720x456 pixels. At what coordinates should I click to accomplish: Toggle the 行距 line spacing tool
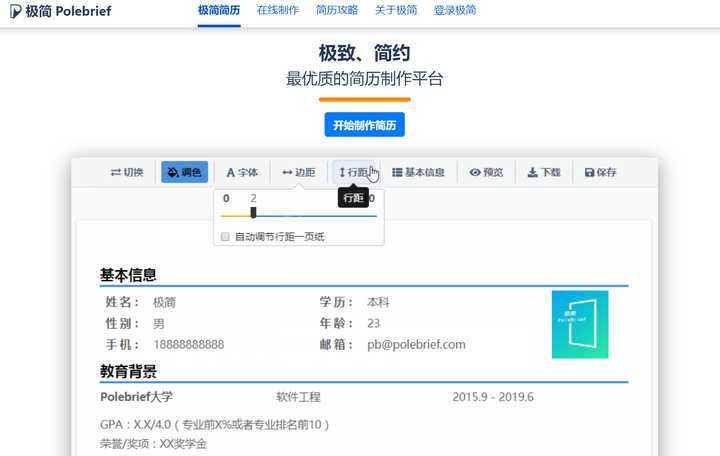pyautogui.click(x=354, y=172)
